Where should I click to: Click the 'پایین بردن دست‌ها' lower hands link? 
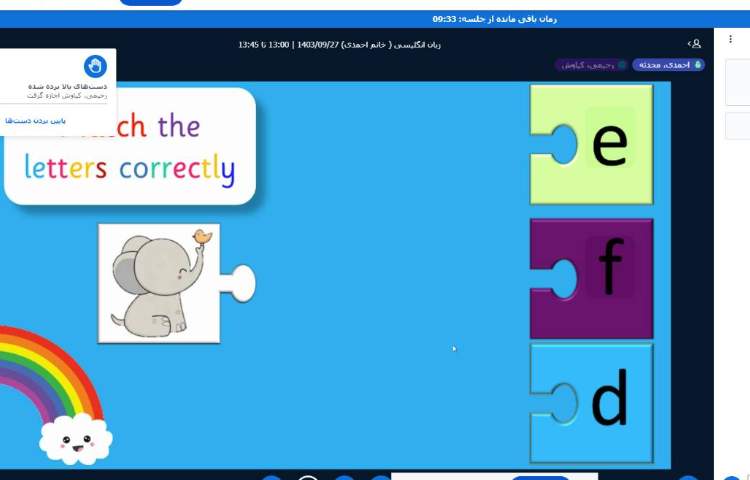pos(36,120)
